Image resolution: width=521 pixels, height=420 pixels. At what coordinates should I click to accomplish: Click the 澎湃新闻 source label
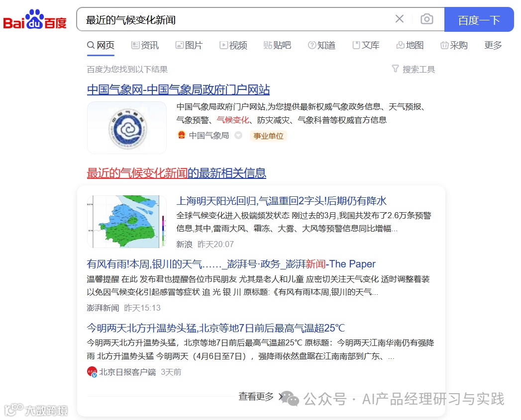[103, 308]
